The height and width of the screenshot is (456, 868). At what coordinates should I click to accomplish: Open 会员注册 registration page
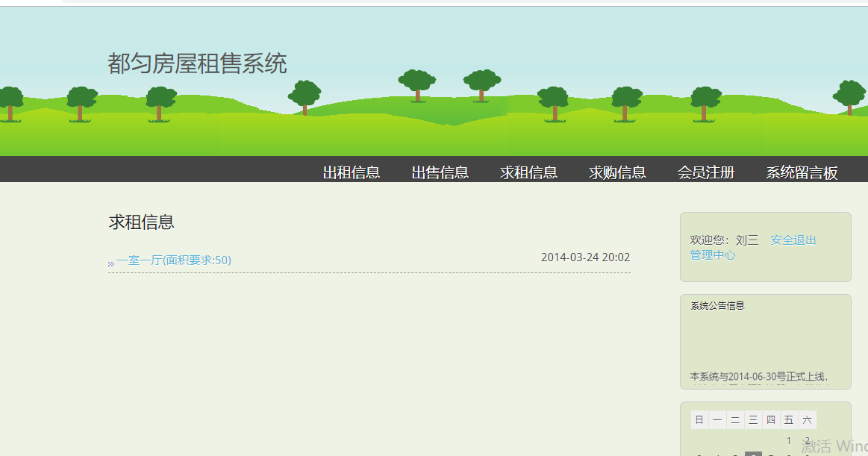click(706, 172)
